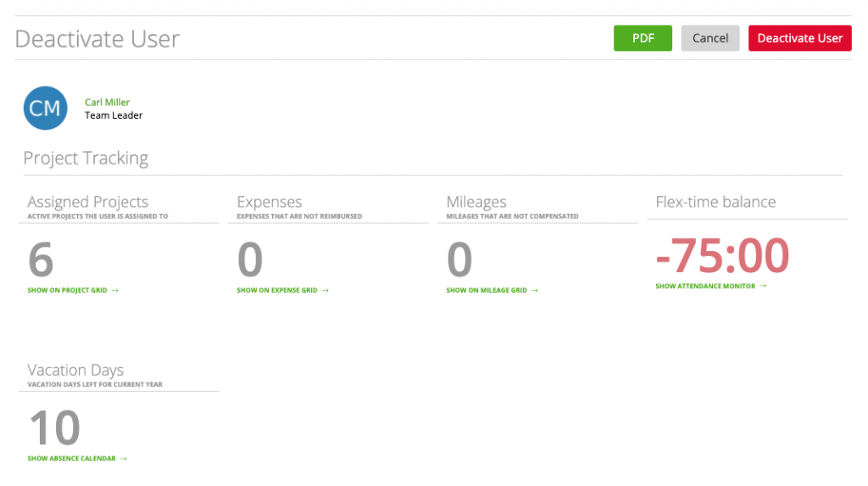The image size is (868, 486).
Task: Confirm with the red Deactivate User button
Action: pos(800,38)
